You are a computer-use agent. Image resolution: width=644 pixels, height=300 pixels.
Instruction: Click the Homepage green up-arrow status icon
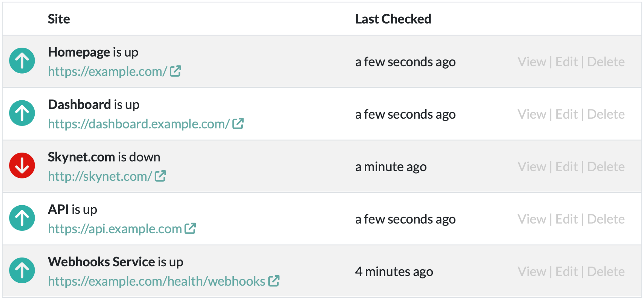tap(22, 61)
